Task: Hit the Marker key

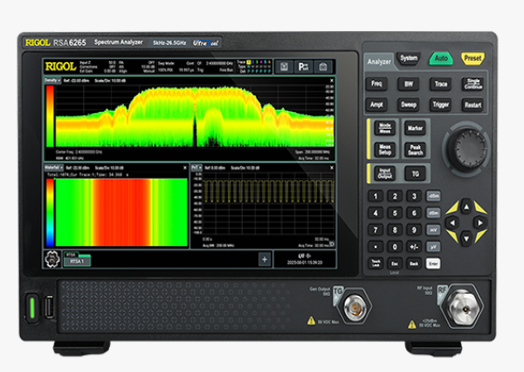Action: click(x=415, y=128)
